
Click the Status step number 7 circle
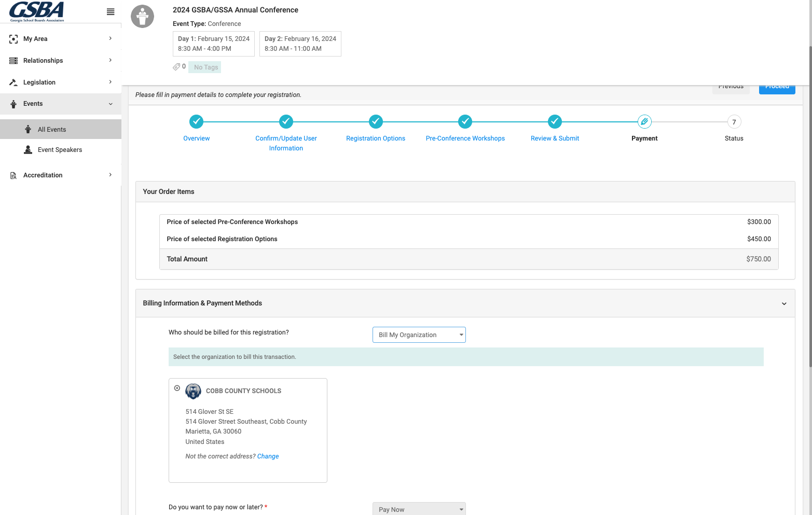click(734, 122)
